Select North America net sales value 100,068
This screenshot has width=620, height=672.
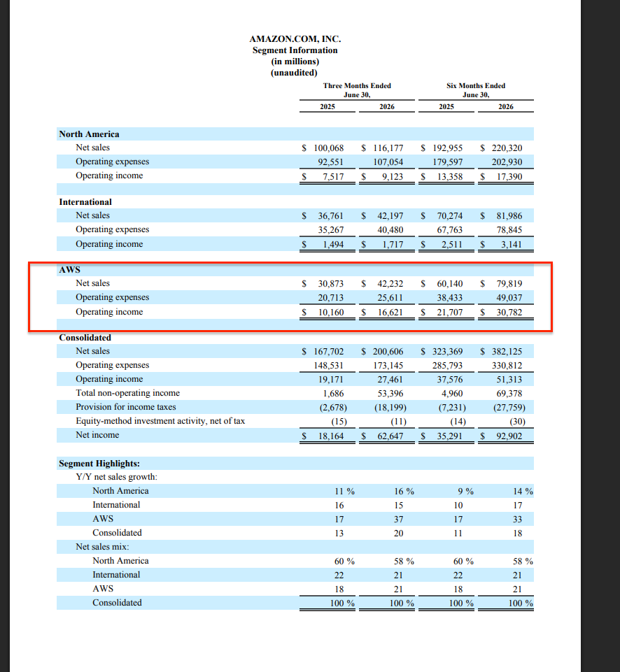pyautogui.click(x=328, y=148)
